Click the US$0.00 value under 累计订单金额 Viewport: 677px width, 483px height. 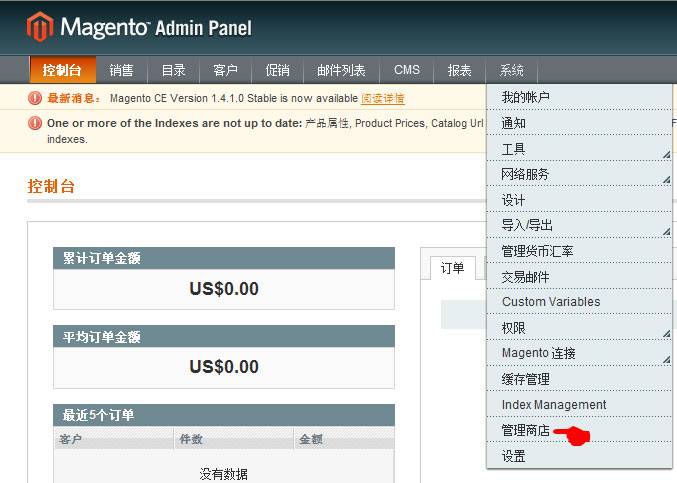coord(224,288)
